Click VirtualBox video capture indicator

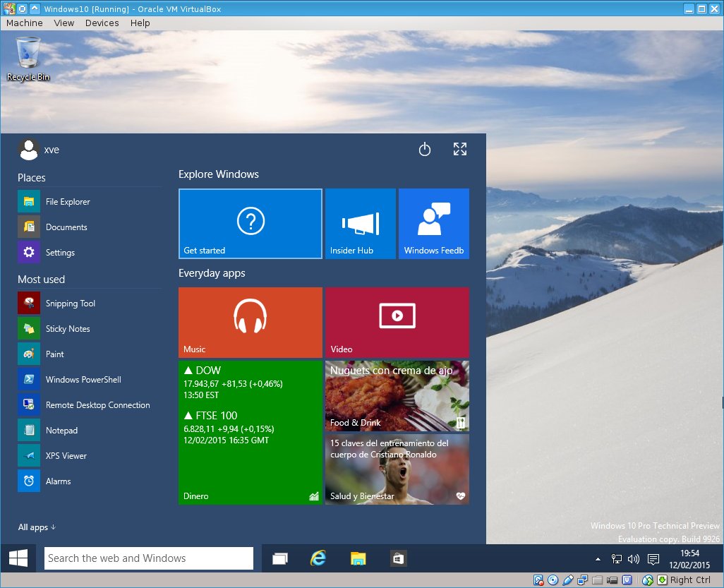point(613,580)
